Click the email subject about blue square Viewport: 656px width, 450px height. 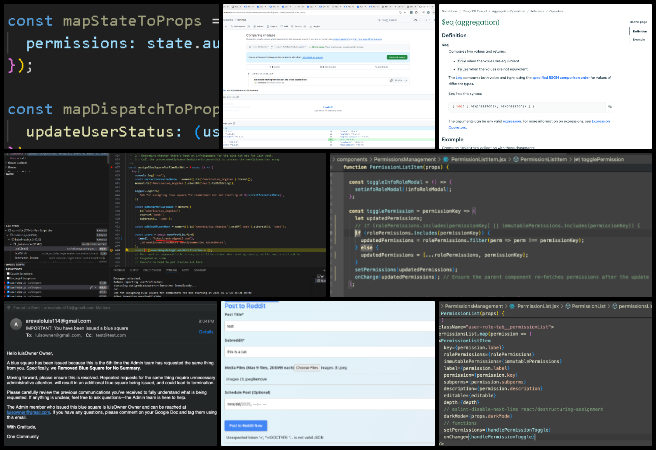click(x=77, y=328)
